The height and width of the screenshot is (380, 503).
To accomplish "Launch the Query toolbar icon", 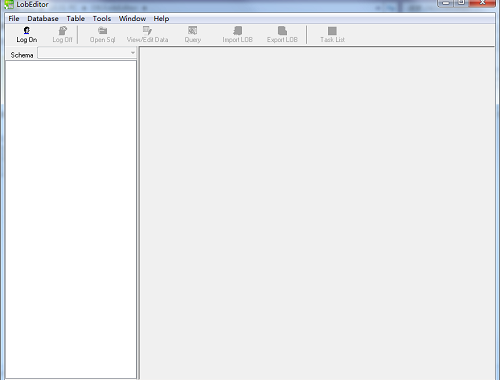I will 193,31.
